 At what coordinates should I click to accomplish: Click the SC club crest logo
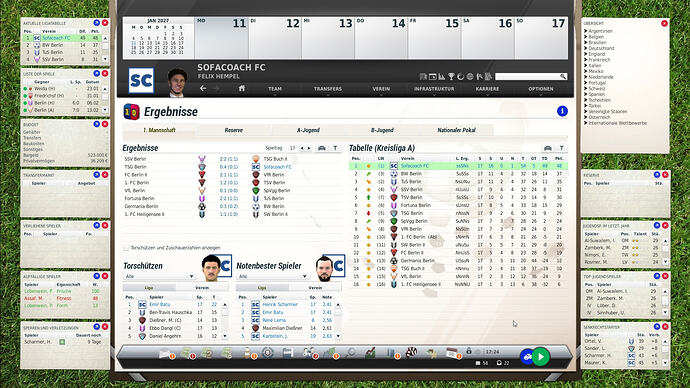point(141,80)
